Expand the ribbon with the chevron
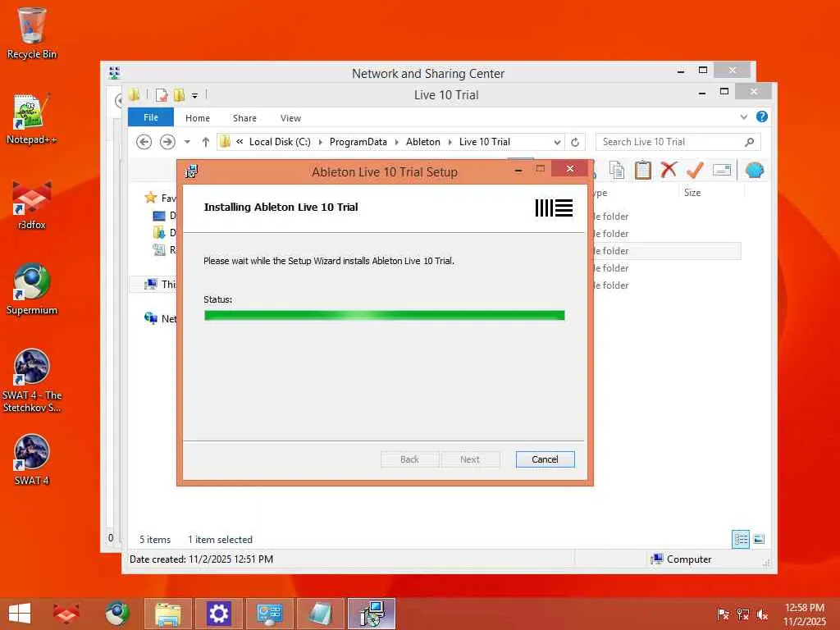 pyautogui.click(x=743, y=116)
